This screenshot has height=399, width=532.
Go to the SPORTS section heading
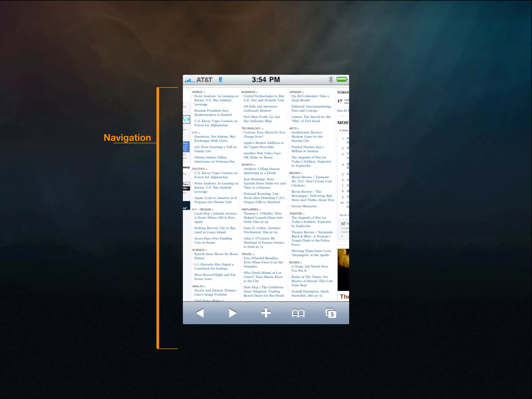tap(247, 165)
